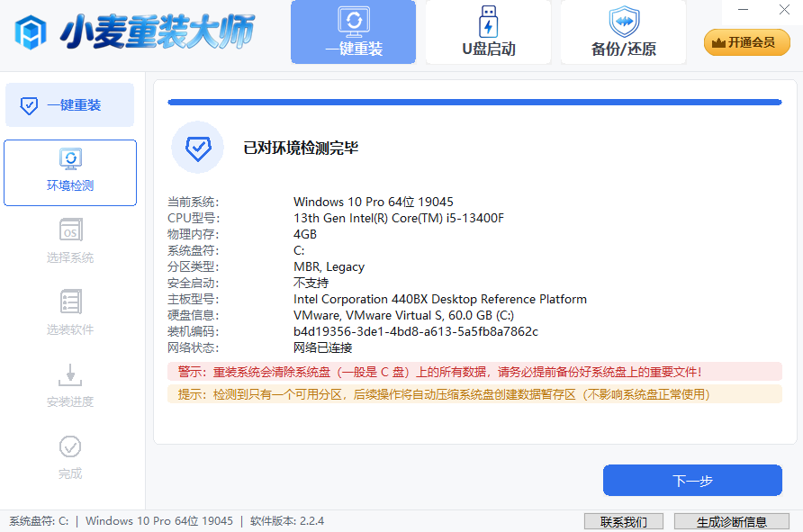Click the large shield check icon beside 已对环境检测完毕
803x532 pixels.
pos(198,148)
